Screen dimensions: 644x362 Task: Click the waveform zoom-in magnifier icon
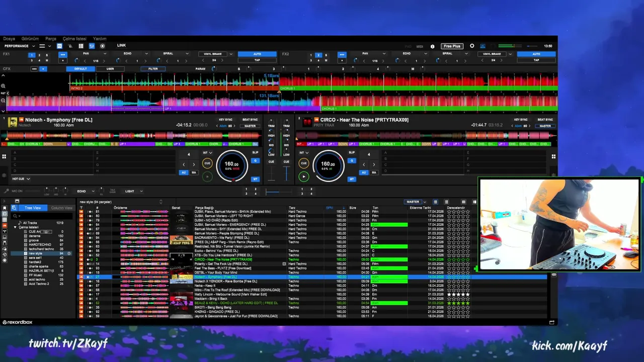click(x=3, y=86)
